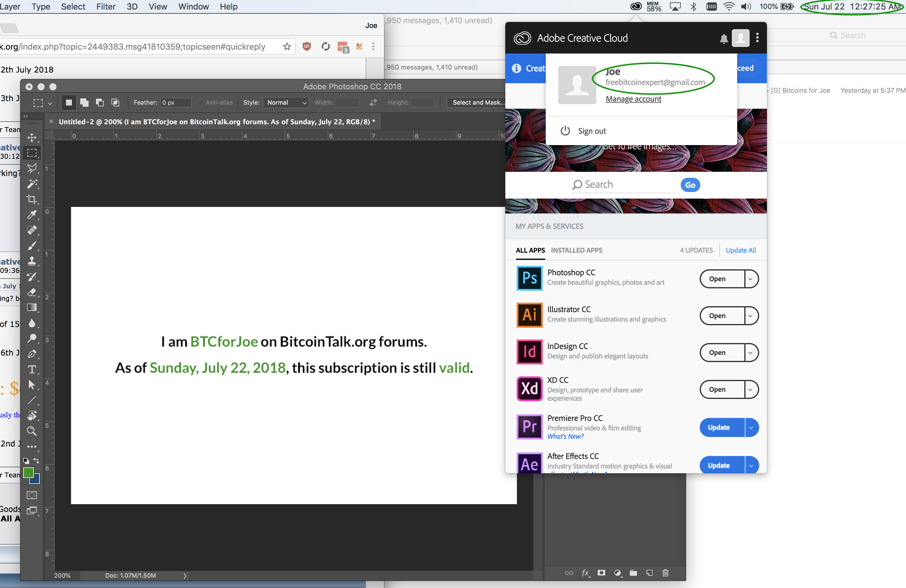Image resolution: width=906 pixels, height=588 pixels.
Task: Choose Add to selection mode
Action: click(x=84, y=102)
